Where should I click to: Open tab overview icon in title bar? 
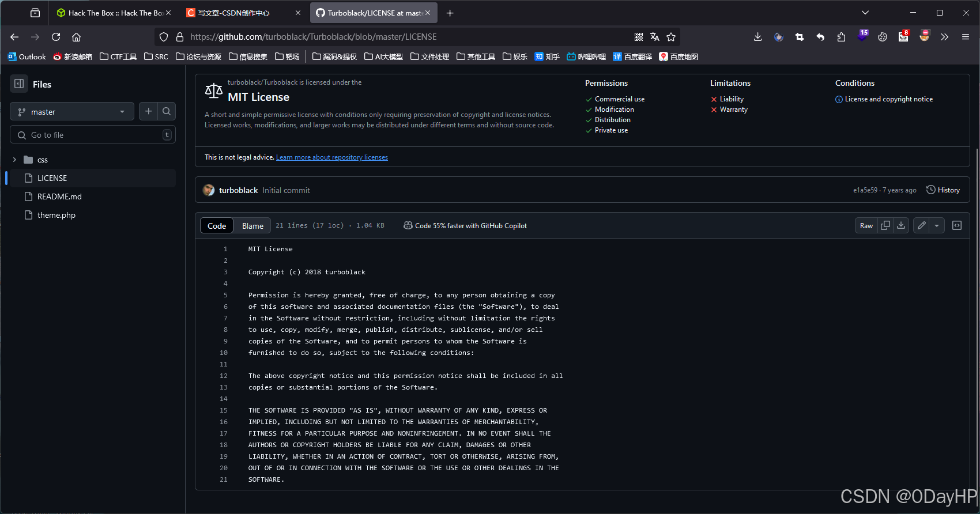35,13
